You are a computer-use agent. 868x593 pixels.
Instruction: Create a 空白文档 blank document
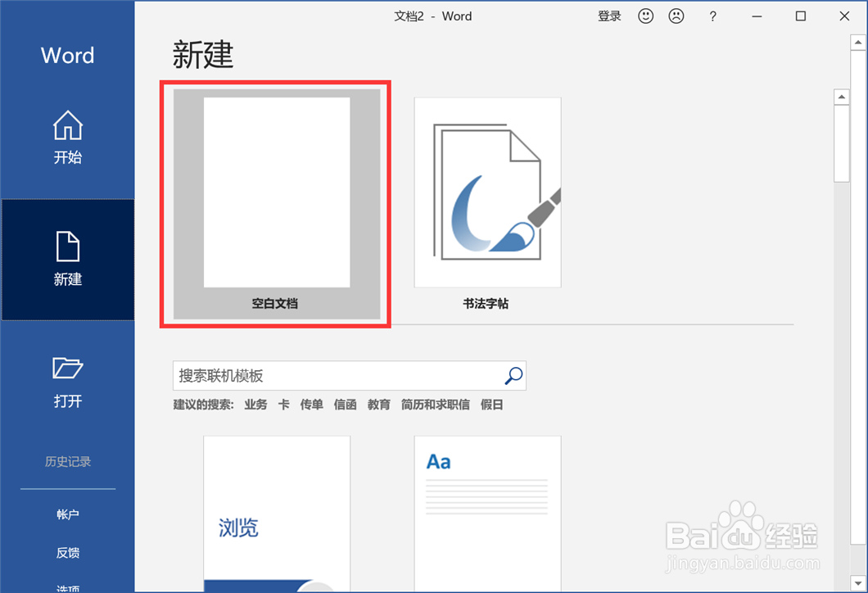pos(276,204)
